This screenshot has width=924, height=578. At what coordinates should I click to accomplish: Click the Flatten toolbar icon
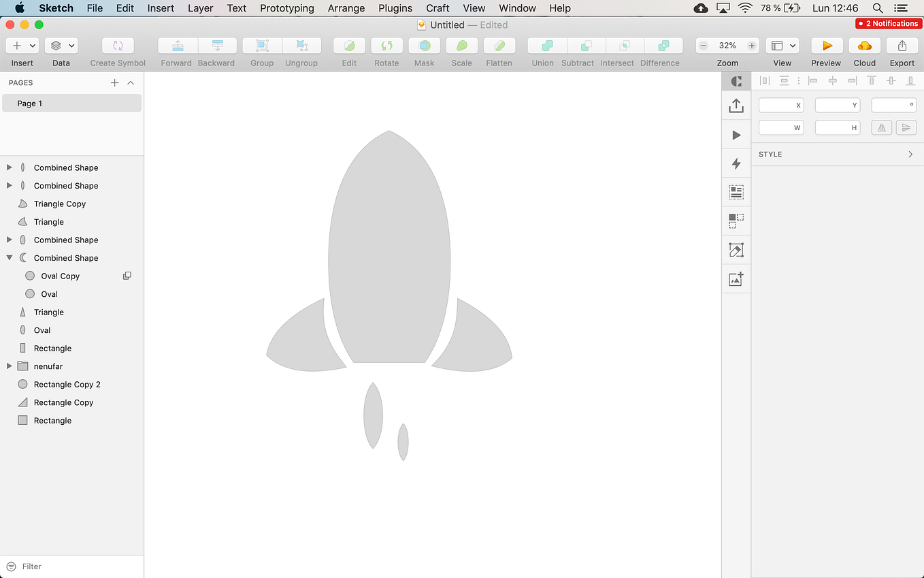(499, 46)
